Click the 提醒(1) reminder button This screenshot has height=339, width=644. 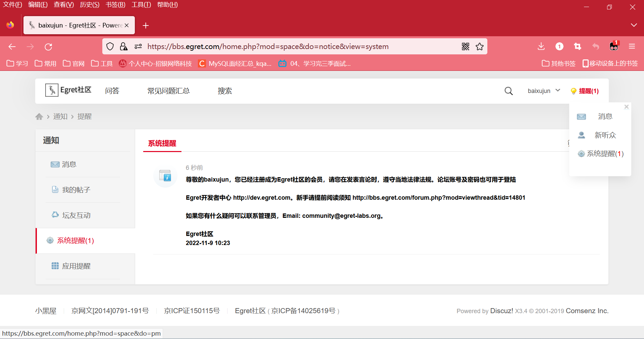[x=585, y=91]
